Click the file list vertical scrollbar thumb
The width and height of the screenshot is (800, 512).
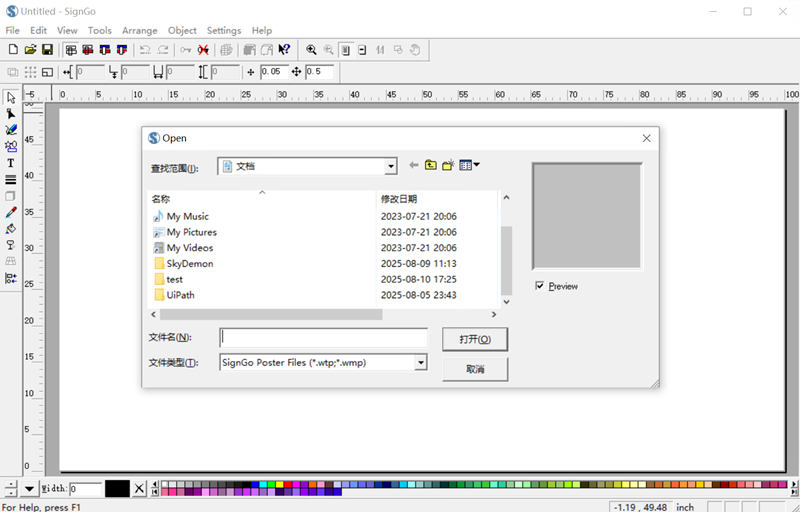pos(506,260)
